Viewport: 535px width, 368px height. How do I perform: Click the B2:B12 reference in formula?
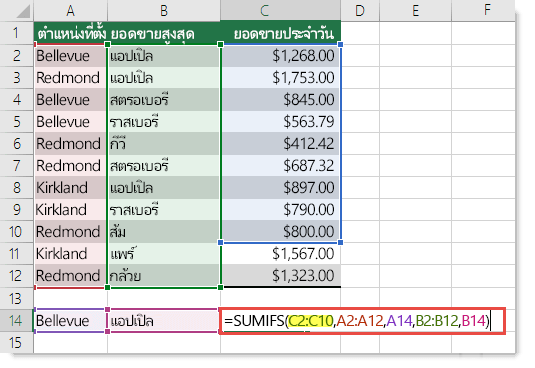[437, 321]
